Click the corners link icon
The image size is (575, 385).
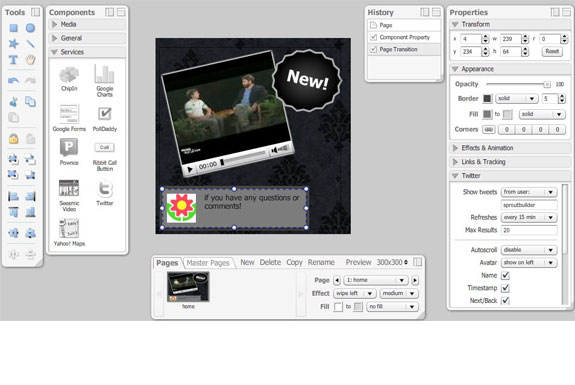point(488,129)
